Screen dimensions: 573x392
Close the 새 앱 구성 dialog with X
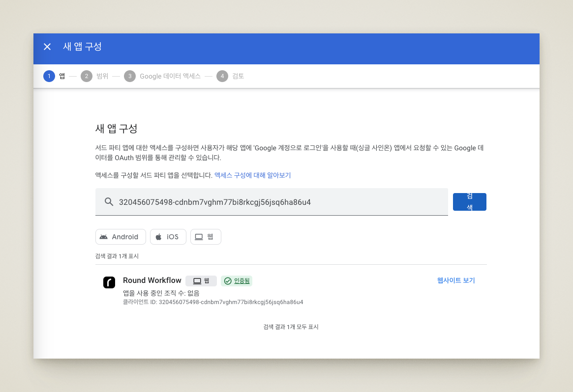click(47, 47)
